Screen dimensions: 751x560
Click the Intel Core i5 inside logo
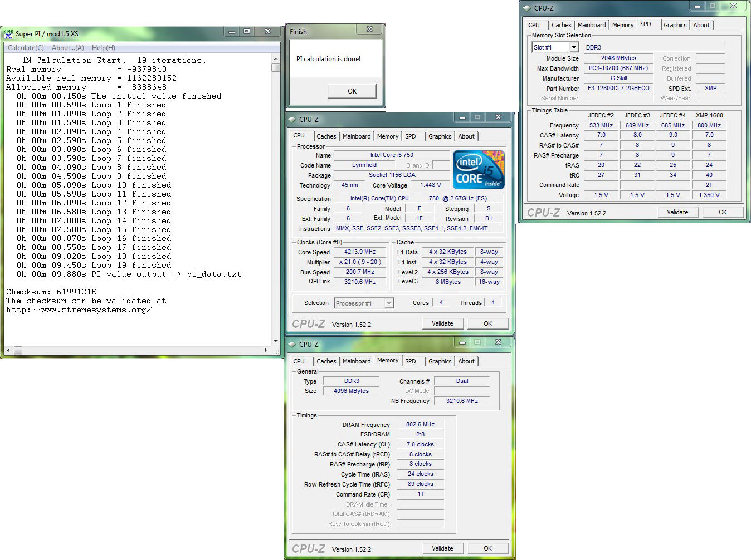(x=479, y=169)
